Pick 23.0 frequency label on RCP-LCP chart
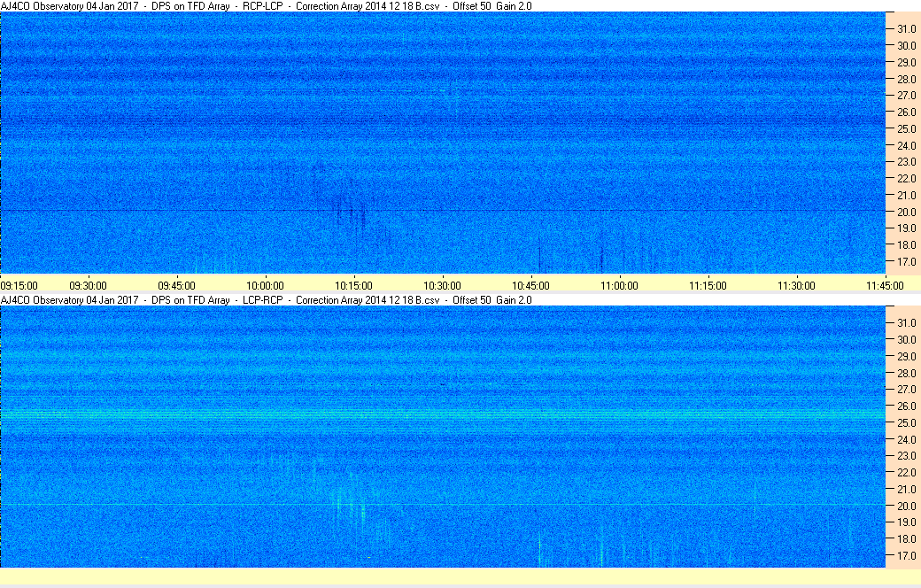 click(x=906, y=161)
